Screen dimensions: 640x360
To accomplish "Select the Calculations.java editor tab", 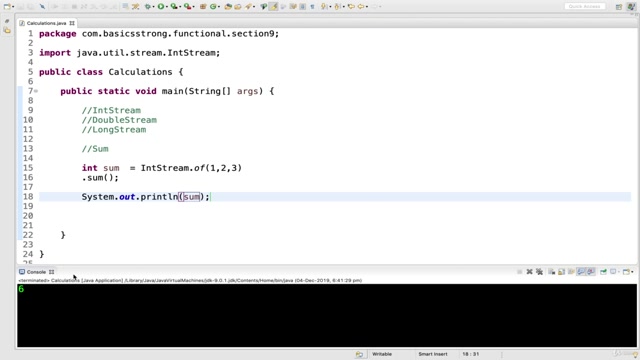I will tap(46, 23).
